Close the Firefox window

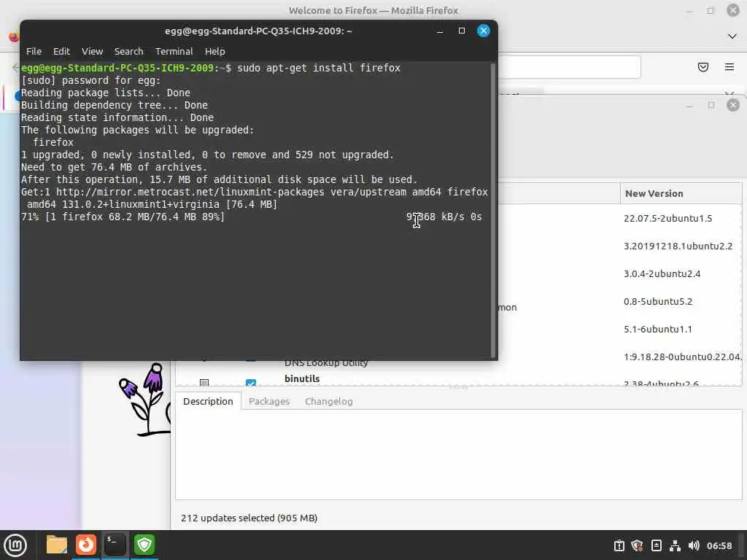pyautogui.click(x=732, y=10)
